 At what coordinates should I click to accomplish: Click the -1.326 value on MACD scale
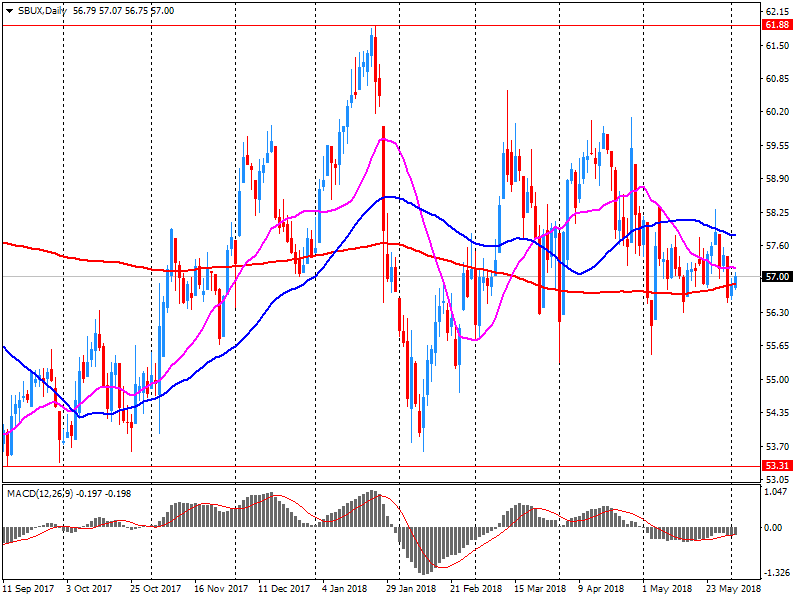coord(777,573)
